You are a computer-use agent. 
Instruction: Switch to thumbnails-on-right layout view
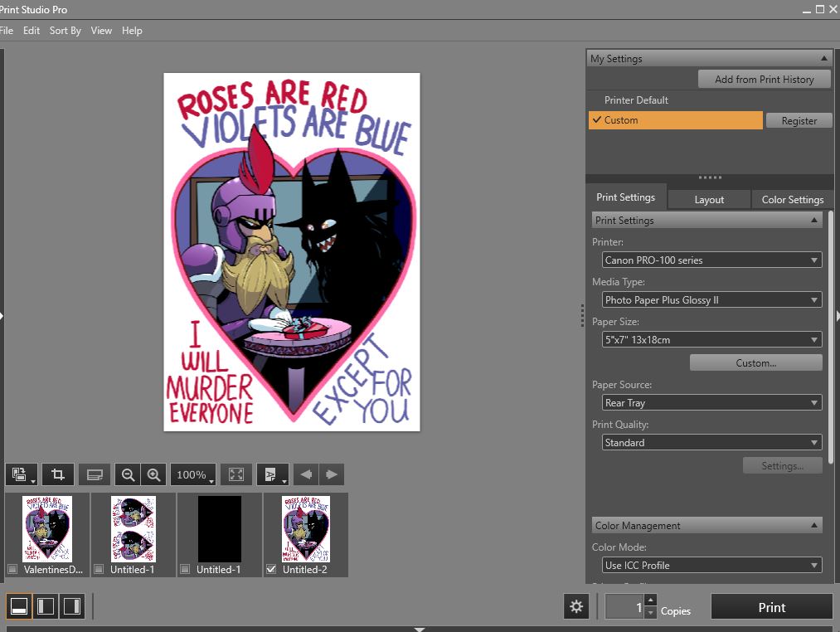(x=72, y=606)
